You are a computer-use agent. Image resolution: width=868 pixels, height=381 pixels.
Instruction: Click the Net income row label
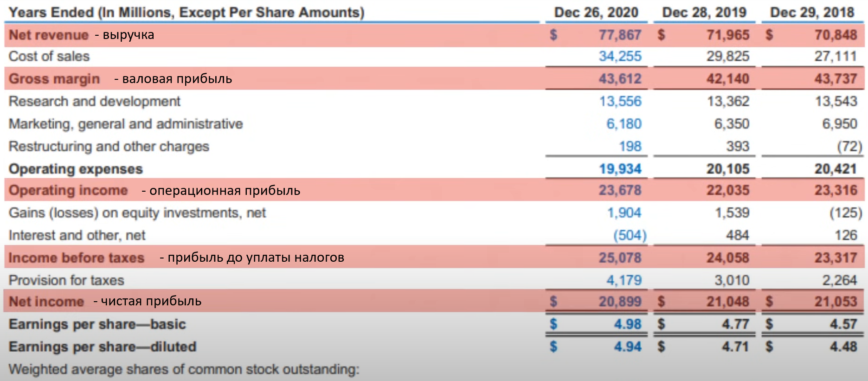coord(46,302)
